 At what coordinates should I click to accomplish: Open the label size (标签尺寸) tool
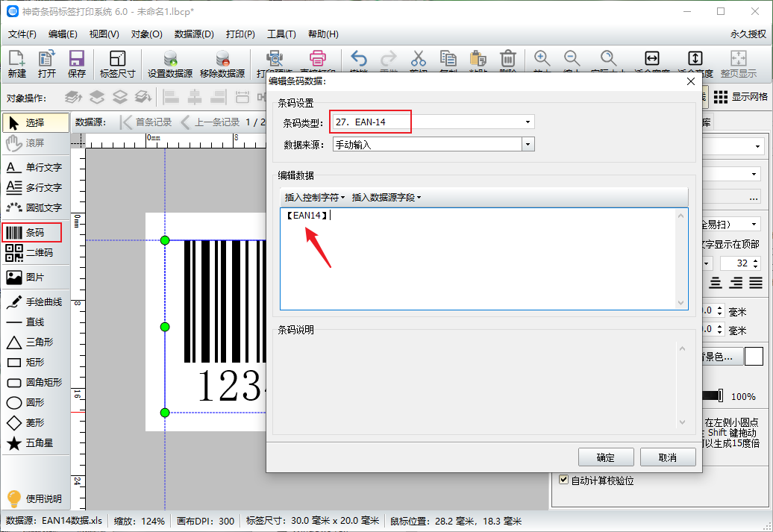[x=117, y=64]
